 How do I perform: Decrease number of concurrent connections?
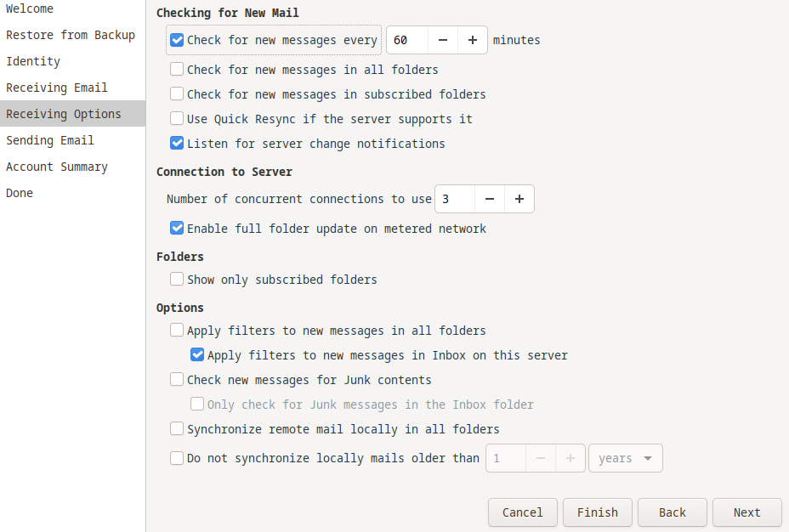coord(490,199)
